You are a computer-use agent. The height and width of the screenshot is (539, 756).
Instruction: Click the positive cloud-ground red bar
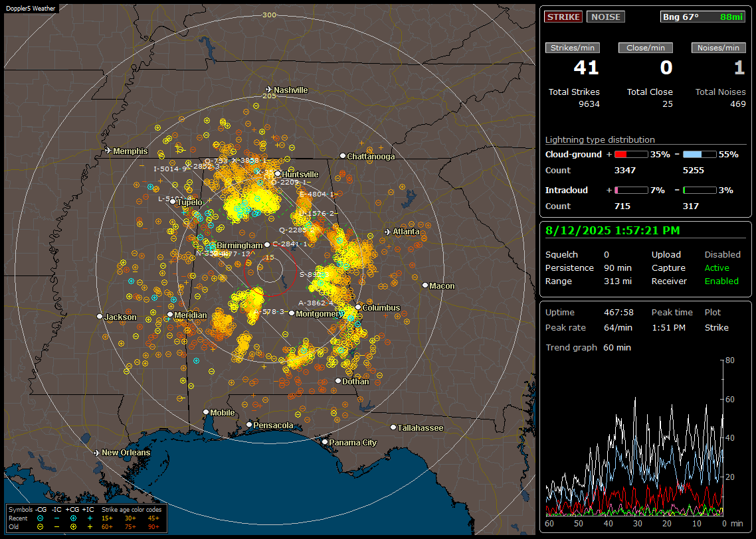(x=631, y=155)
